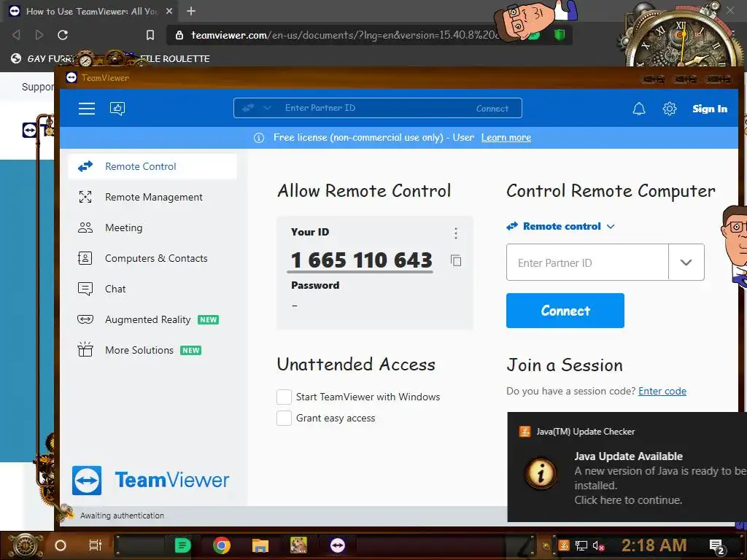Click the Augmented Reality headset icon
The height and width of the screenshot is (560, 747).
(x=85, y=319)
